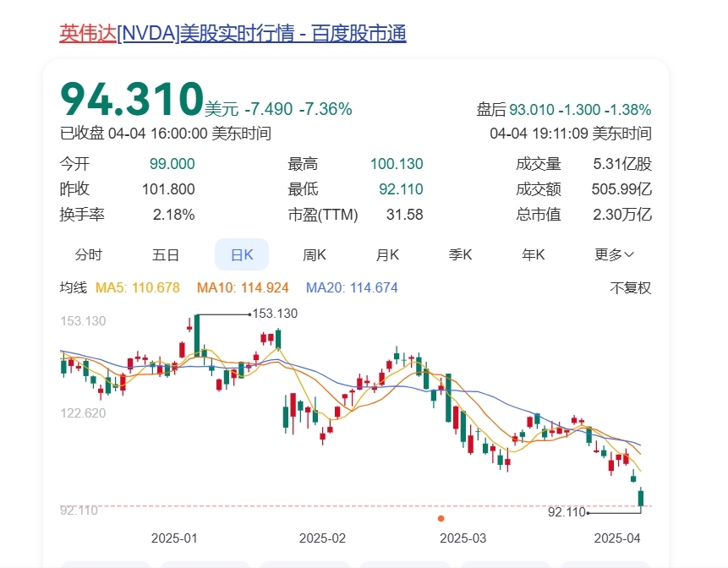Select the 周K chart tab
728x568 pixels.
click(315, 254)
